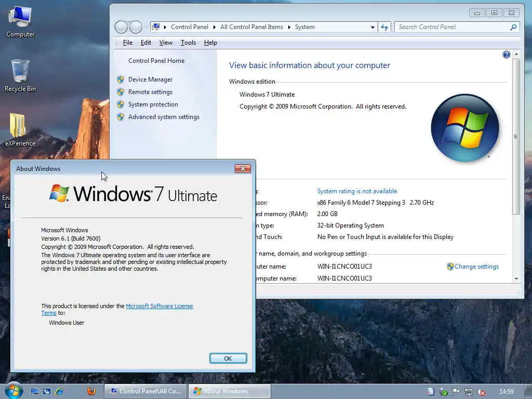Expand the address bar history dropdown
This screenshot has width=532, height=399.
pyautogui.click(x=373, y=27)
